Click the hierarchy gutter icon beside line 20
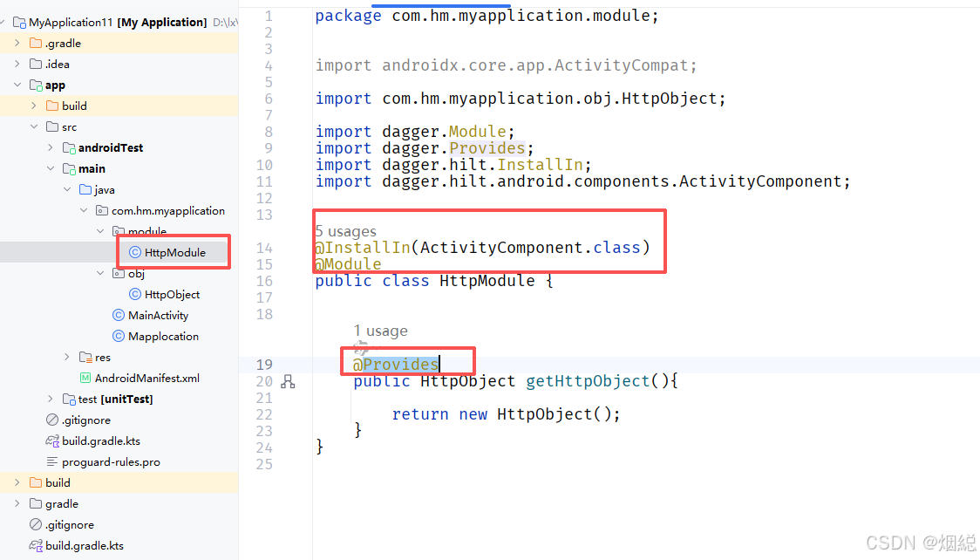Viewport: 980px width, 560px height. pos(289,381)
